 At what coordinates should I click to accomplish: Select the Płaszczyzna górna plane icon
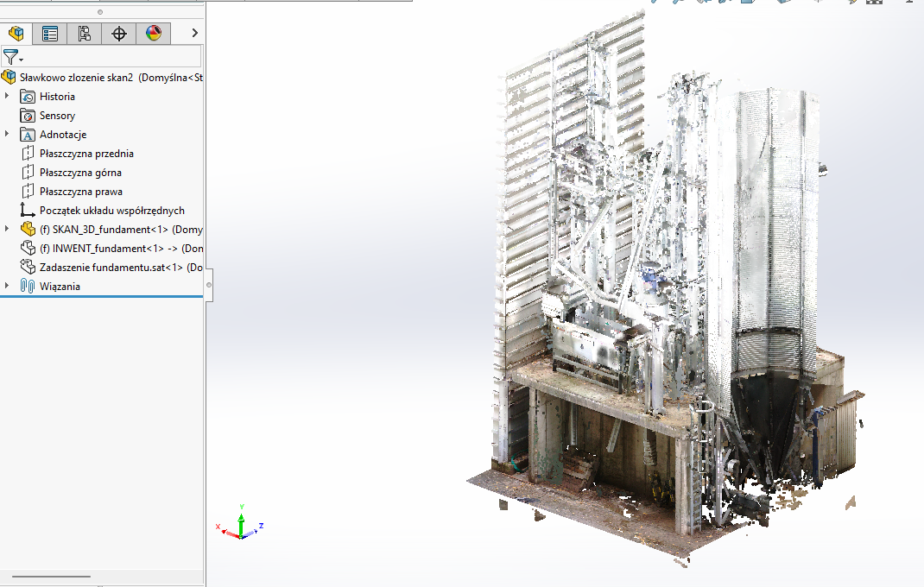click(x=28, y=172)
